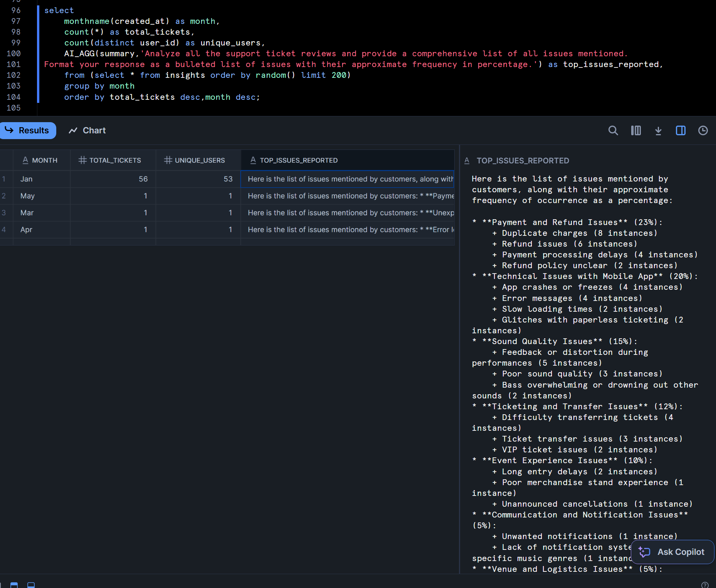Screen dimensions: 716x588
Task: Click editor line number 100
Action: click(x=14, y=54)
